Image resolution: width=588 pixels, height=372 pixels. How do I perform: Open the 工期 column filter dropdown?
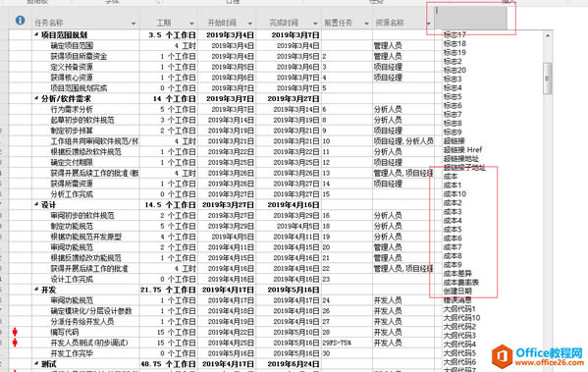point(191,24)
